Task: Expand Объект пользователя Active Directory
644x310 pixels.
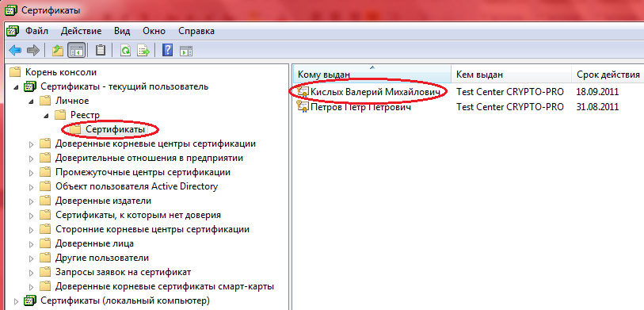Action: point(31,187)
